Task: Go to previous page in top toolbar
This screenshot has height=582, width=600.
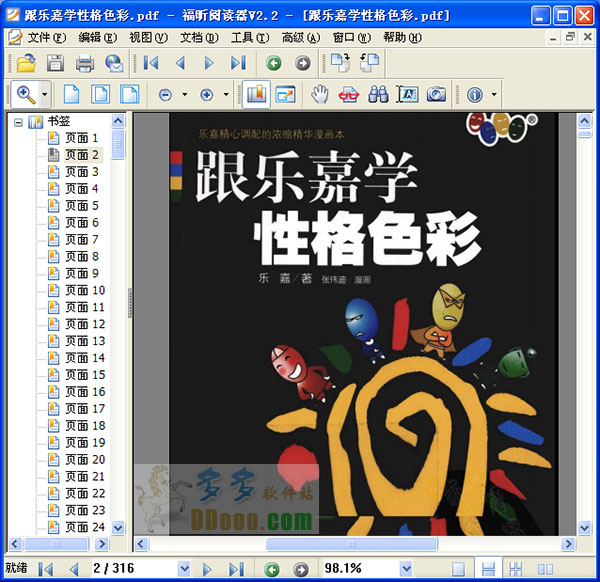Action: [180, 63]
